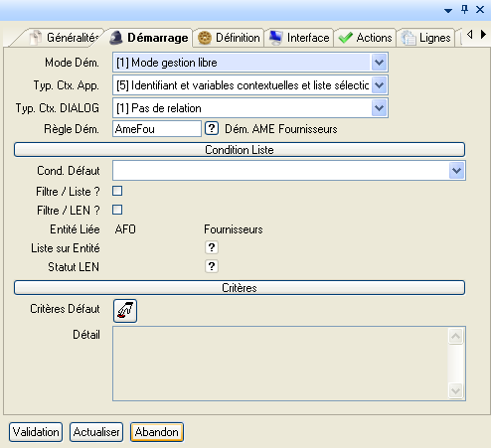The image size is (491, 448).
Task: Open the Cond. Défaut dropdown list
Action: 456,171
